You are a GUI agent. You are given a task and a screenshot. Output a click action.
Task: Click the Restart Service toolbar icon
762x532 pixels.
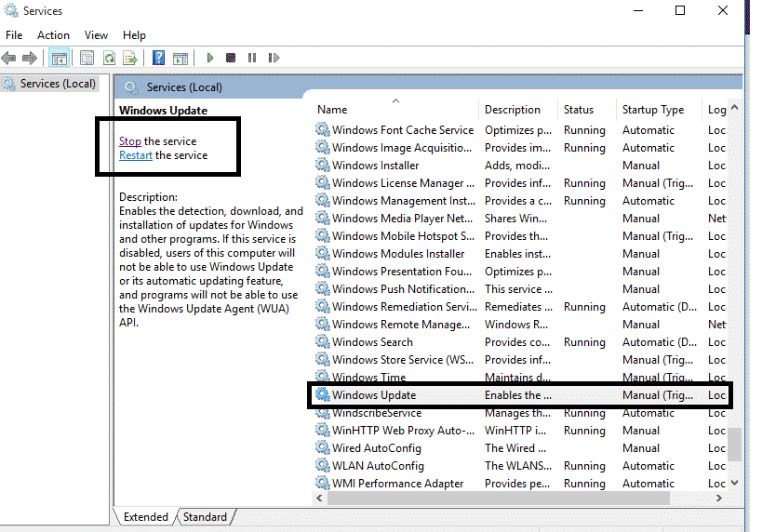[274, 58]
